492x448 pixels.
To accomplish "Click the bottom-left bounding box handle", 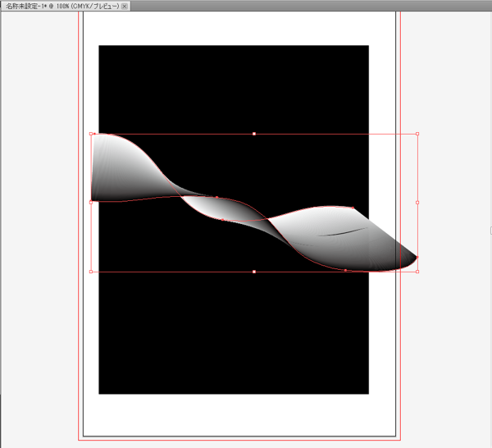I will coord(91,272).
